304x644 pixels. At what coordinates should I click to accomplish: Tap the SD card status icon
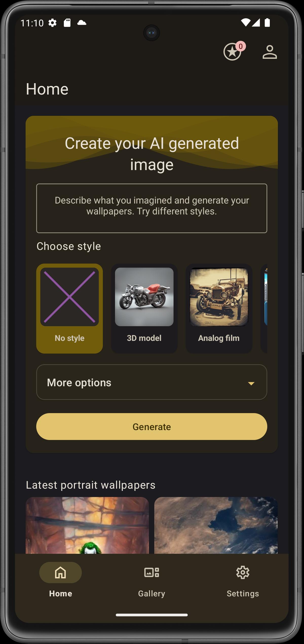click(67, 23)
